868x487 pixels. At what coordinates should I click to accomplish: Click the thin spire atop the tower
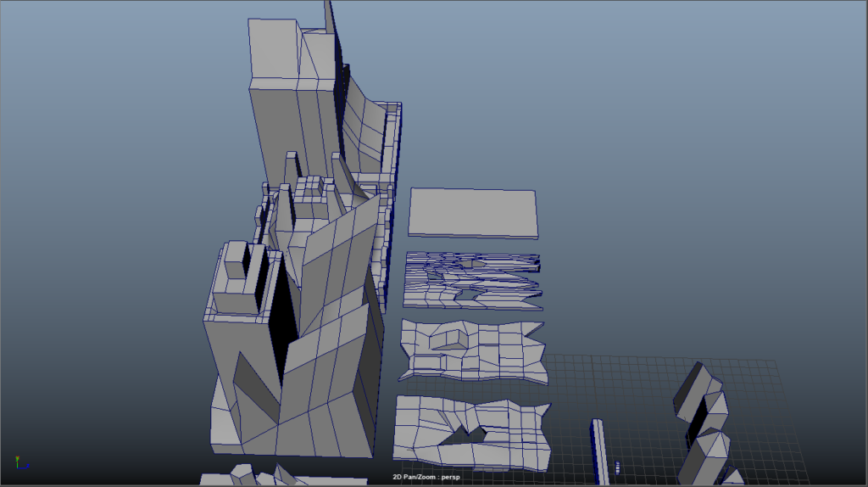[x=328, y=17]
